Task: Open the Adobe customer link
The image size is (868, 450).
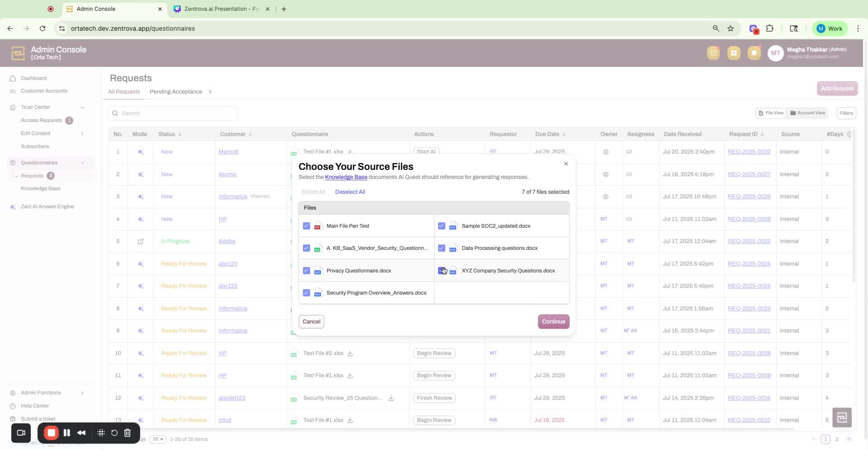Action: tap(227, 241)
